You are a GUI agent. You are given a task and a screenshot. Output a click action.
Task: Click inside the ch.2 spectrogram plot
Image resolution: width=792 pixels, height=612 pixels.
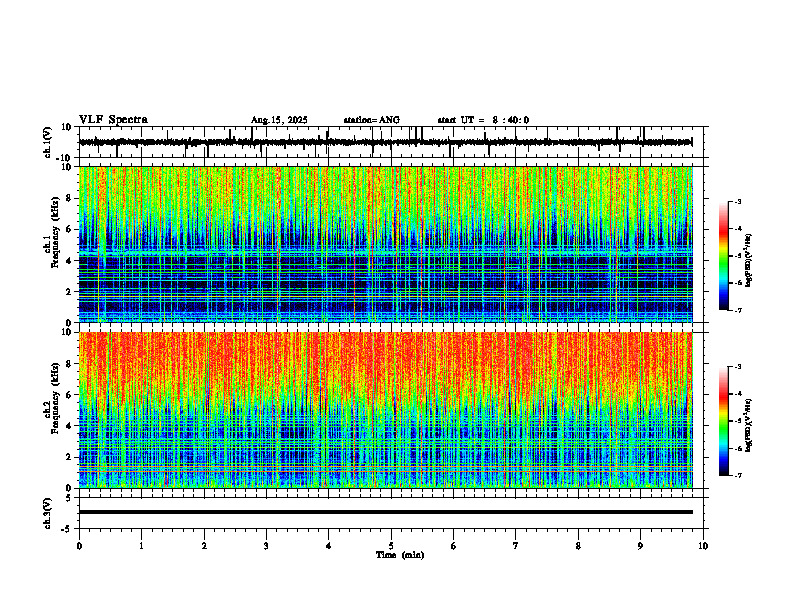[385, 410]
